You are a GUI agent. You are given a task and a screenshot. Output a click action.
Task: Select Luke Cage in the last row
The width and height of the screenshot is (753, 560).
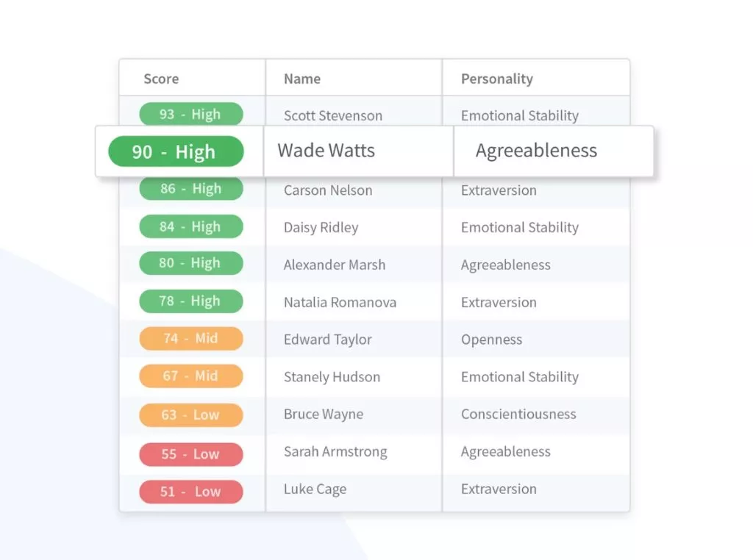tap(315, 489)
